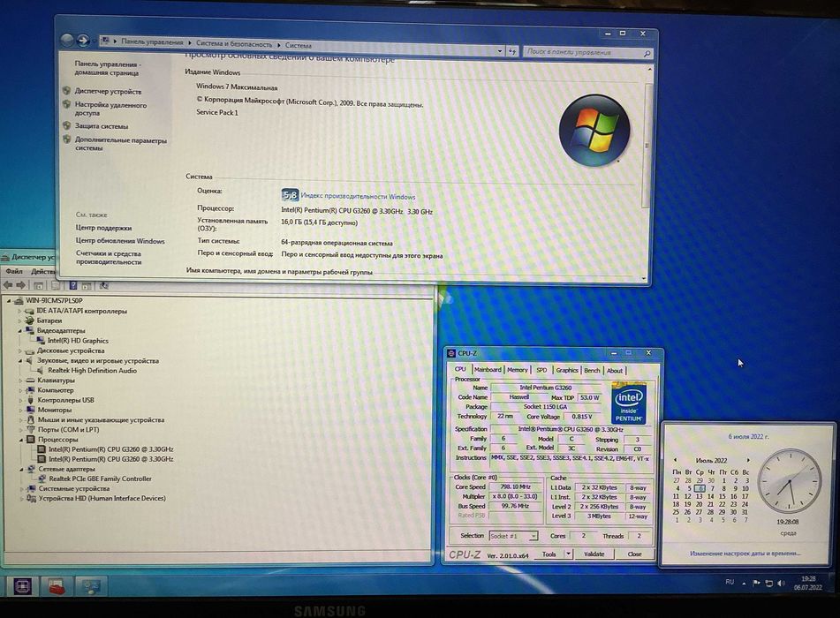Viewport: 840px width, 618px height.
Task: Open Защита системы link
Action: 102,126
